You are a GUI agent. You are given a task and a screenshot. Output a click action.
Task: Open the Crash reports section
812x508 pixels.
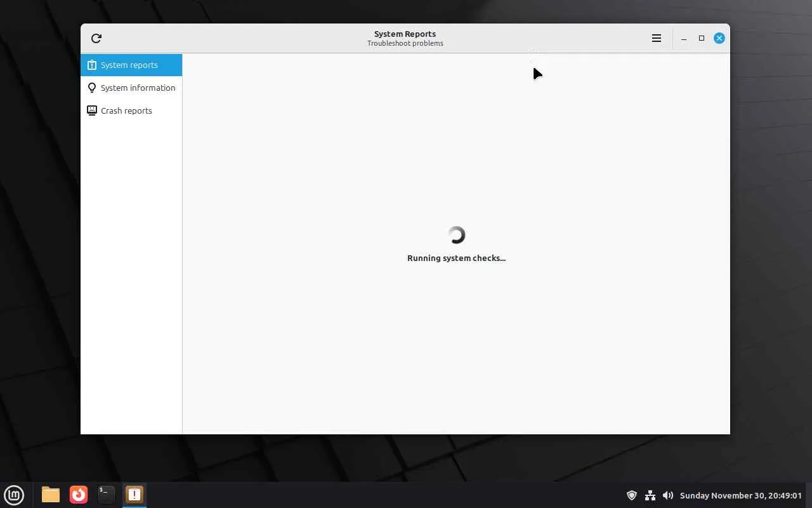(x=131, y=110)
